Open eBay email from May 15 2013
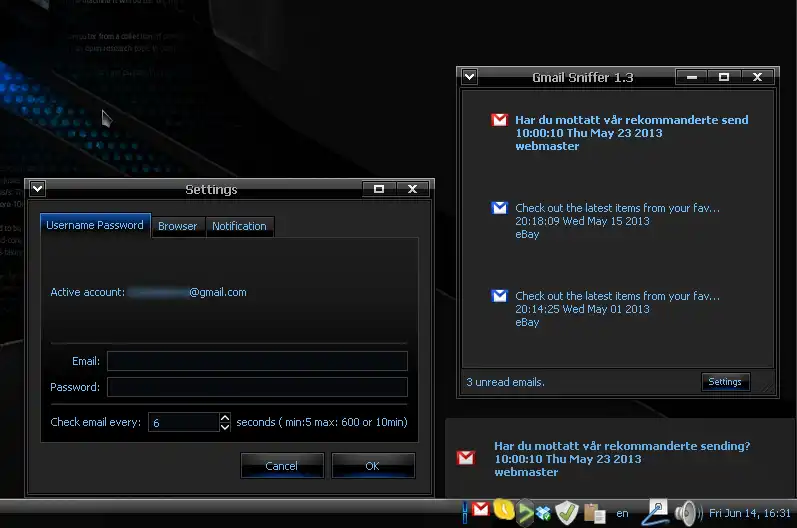The height and width of the screenshot is (528, 797). click(x=617, y=221)
